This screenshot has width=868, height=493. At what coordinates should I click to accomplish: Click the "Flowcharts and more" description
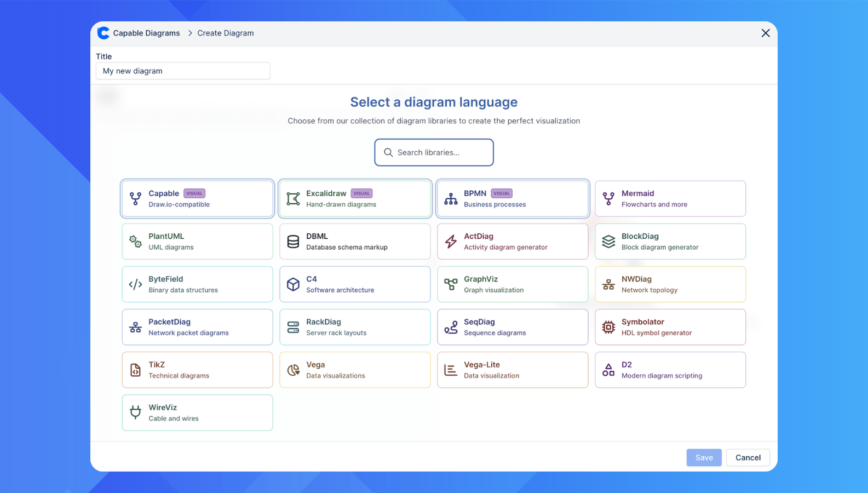click(654, 204)
